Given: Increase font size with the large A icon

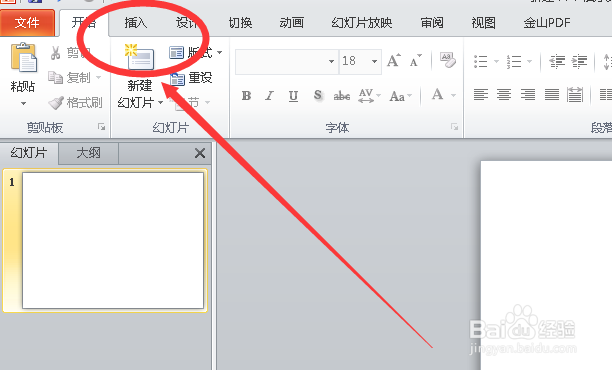Looking at the screenshot, I should tap(394, 60).
